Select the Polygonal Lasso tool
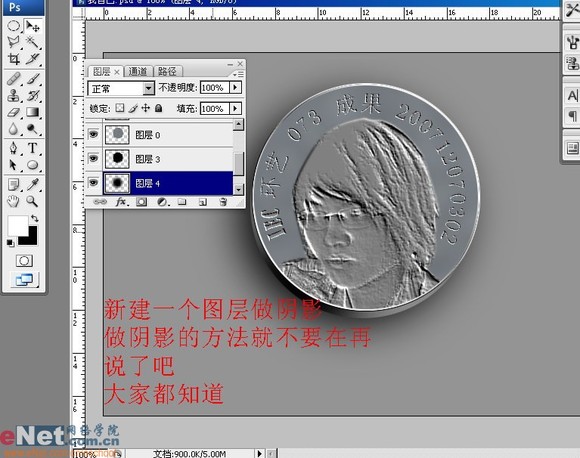The image size is (580, 458). [14, 43]
